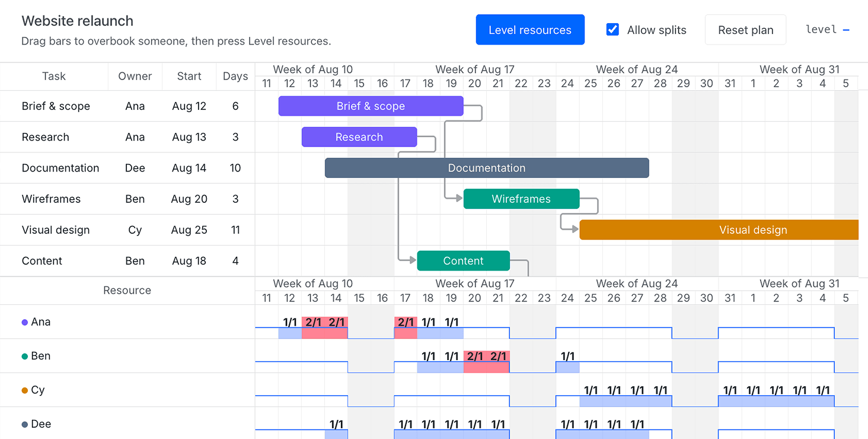This screenshot has width=868, height=439.
Task: Click Ana's name in the Resource list
Action: point(41,322)
